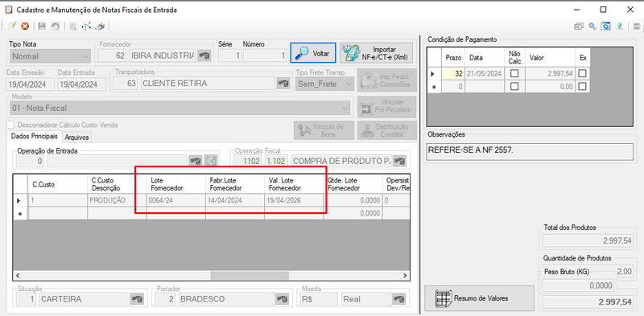Select the new row asterisk in product grid

point(21,213)
